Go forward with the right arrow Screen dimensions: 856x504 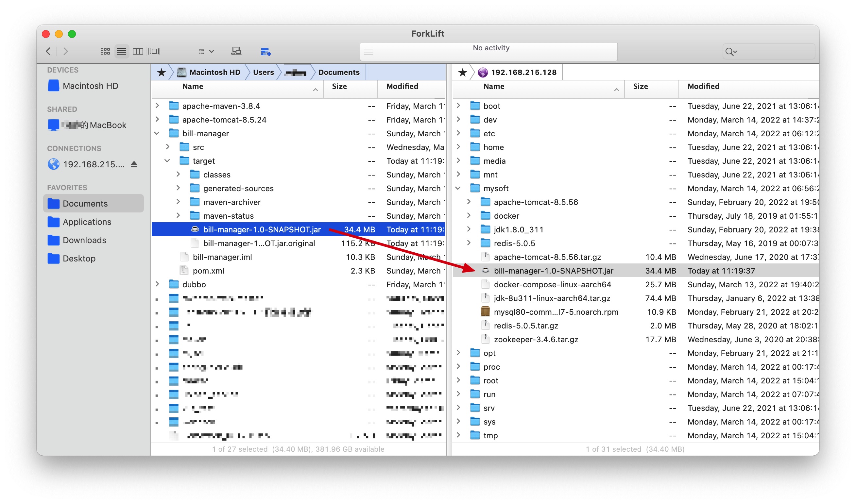pos(66,51)
